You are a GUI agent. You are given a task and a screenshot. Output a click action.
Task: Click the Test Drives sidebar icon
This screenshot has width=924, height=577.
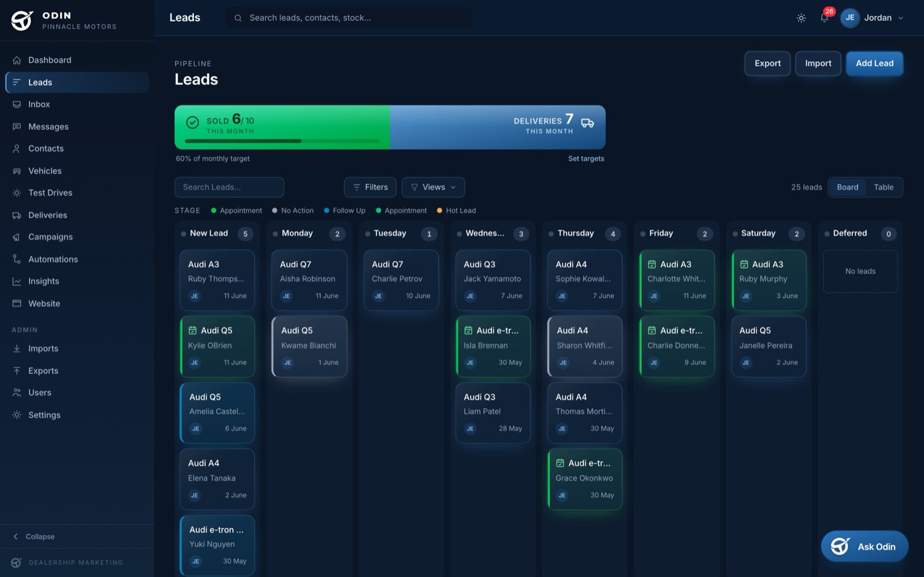coord(17,193)
